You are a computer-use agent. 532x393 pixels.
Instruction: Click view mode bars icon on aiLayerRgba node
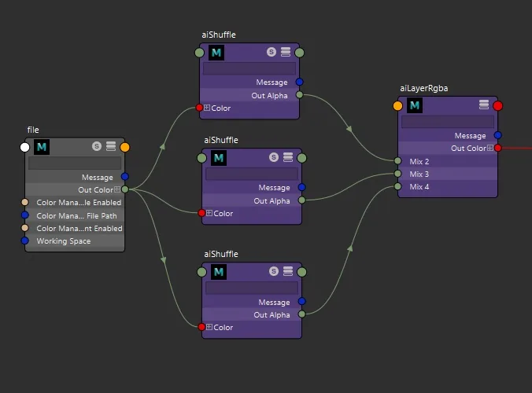click(484, 105)
